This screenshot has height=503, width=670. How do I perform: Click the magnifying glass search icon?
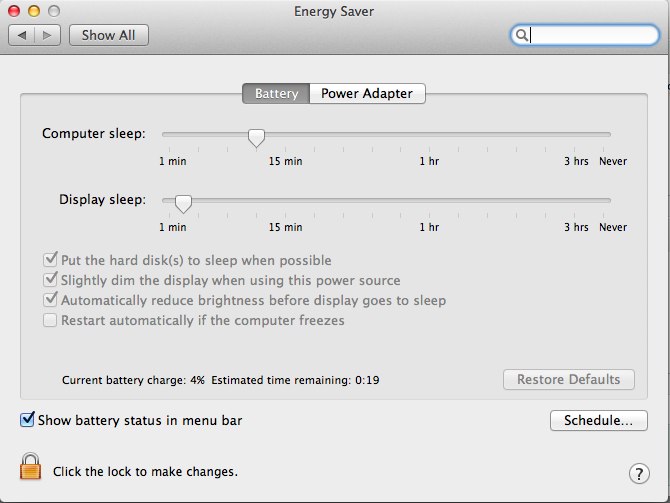tap(521, 35)
